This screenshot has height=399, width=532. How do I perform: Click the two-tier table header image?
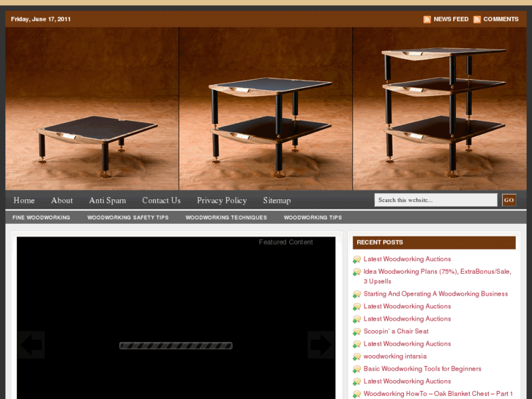click(266, 108)
